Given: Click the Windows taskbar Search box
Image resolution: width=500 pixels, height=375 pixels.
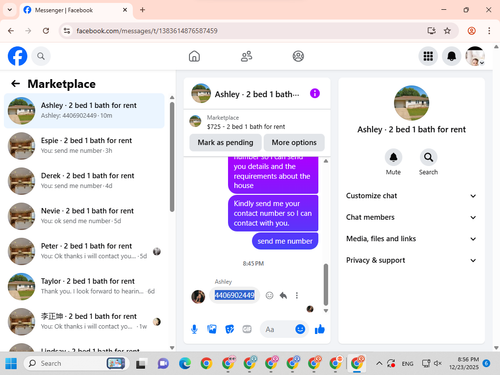Looking at the screenshot, I should [x=77, y=363].
